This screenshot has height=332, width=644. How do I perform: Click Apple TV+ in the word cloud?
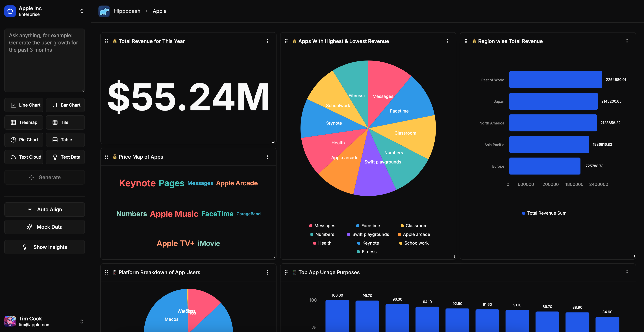175,243
